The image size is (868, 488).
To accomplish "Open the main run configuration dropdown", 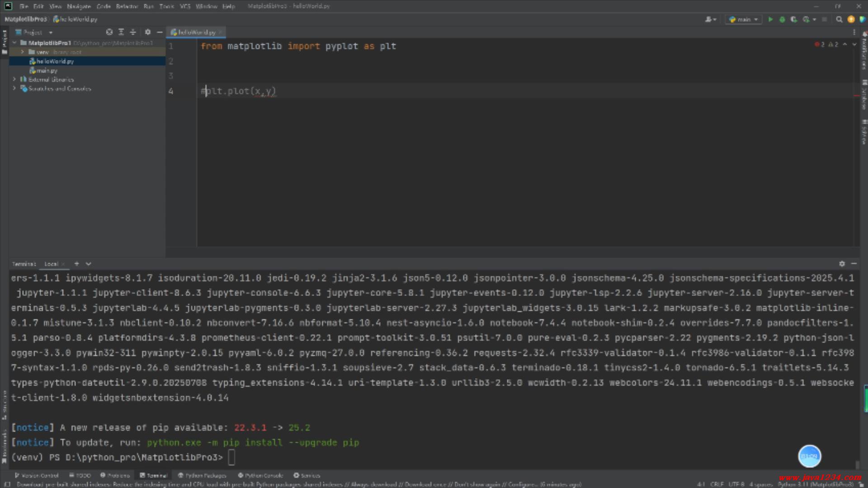I will [744, 19].
